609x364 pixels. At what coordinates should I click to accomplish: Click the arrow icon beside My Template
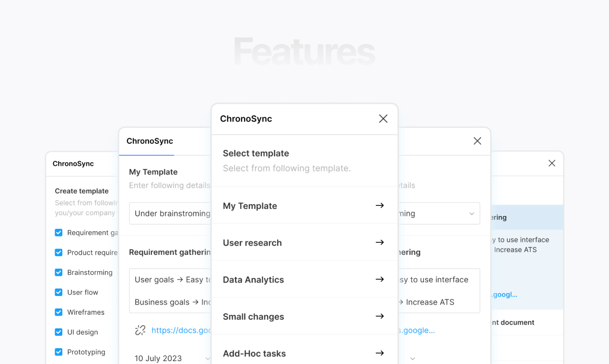(x=380, y=205)
